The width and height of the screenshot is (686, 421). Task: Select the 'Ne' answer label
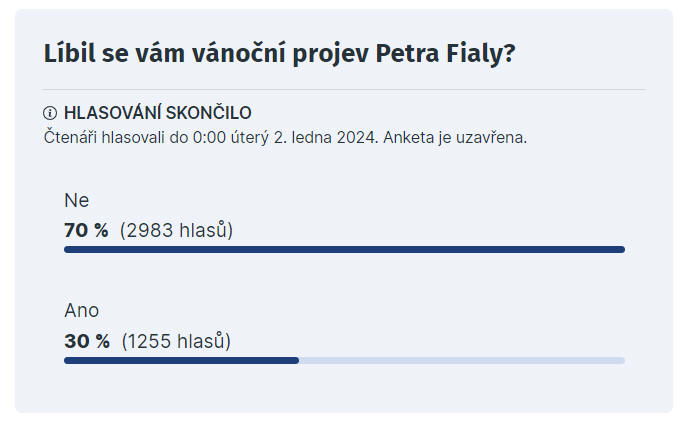77,200
